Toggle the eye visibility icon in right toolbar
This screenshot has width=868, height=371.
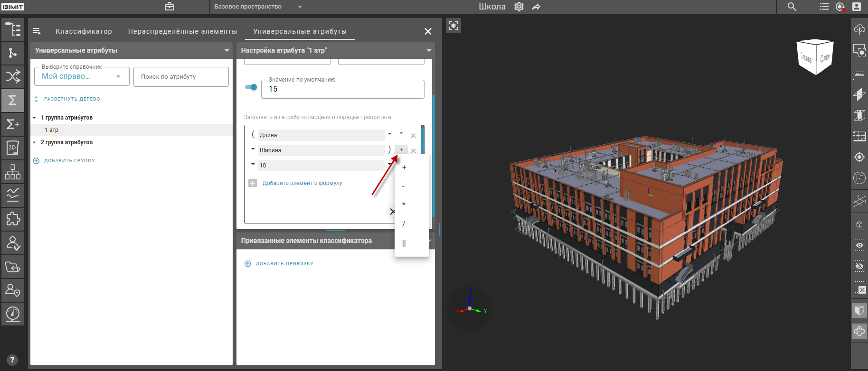click(859, 245)
